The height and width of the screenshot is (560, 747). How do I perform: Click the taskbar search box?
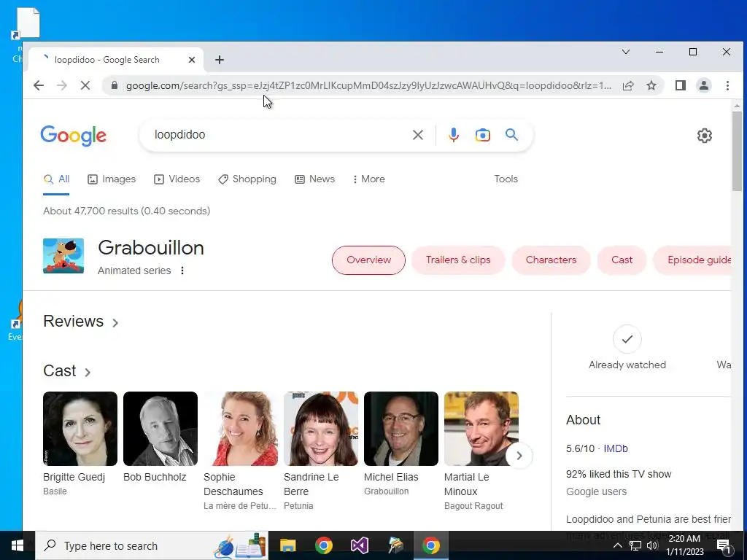pyautogui.click(x=152, y=545)
